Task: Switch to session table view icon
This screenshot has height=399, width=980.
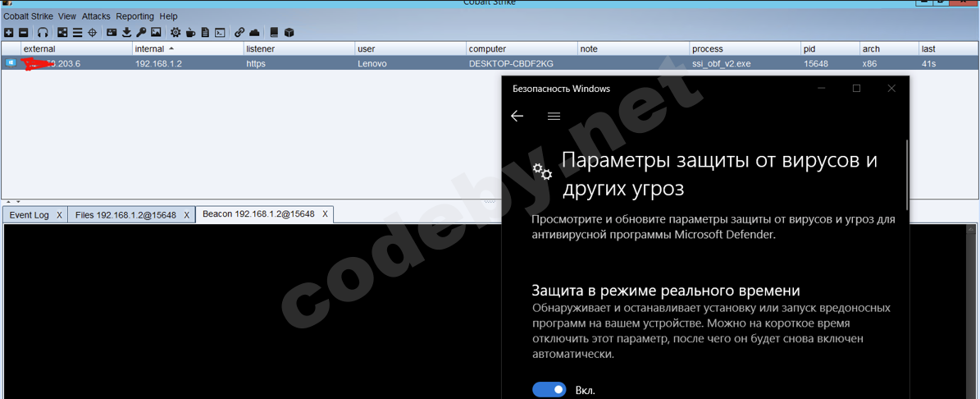Action: pos(78,32)
